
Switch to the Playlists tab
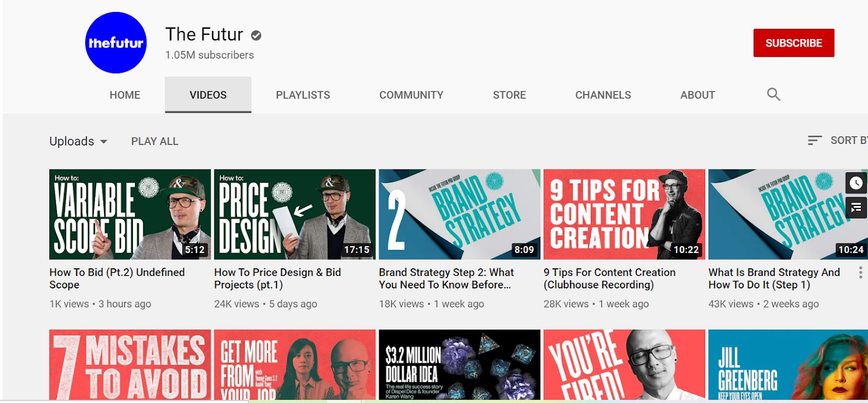click(x=303, y=95)
